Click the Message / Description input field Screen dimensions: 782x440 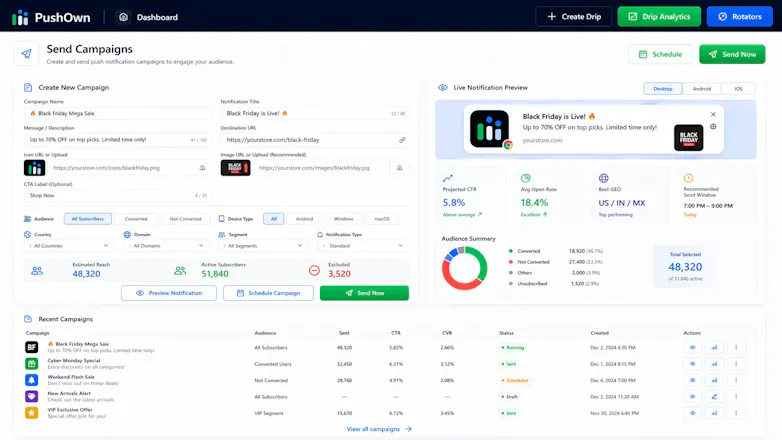(x=118, y=140)
